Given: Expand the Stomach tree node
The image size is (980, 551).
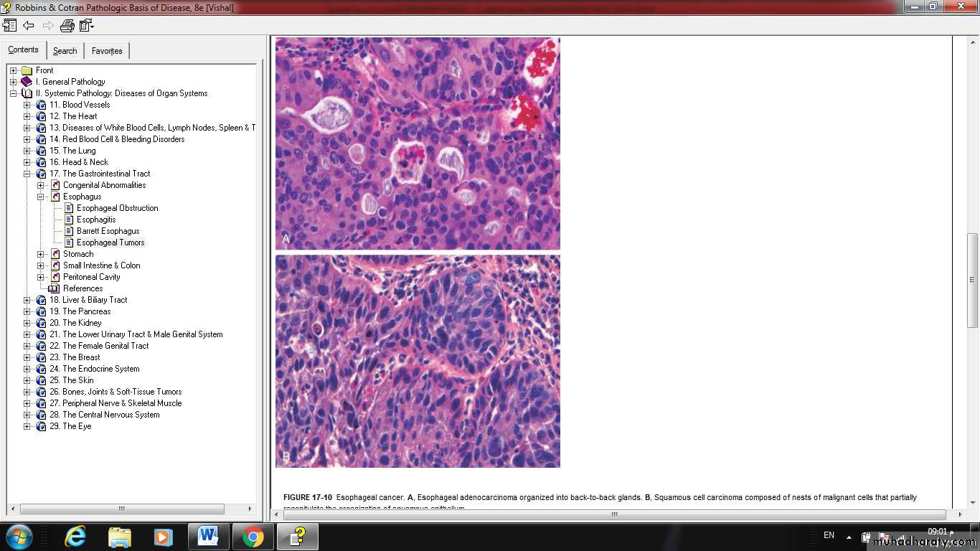Looking at the screenshot, I should pyautogui.click(x=41, y=254).
